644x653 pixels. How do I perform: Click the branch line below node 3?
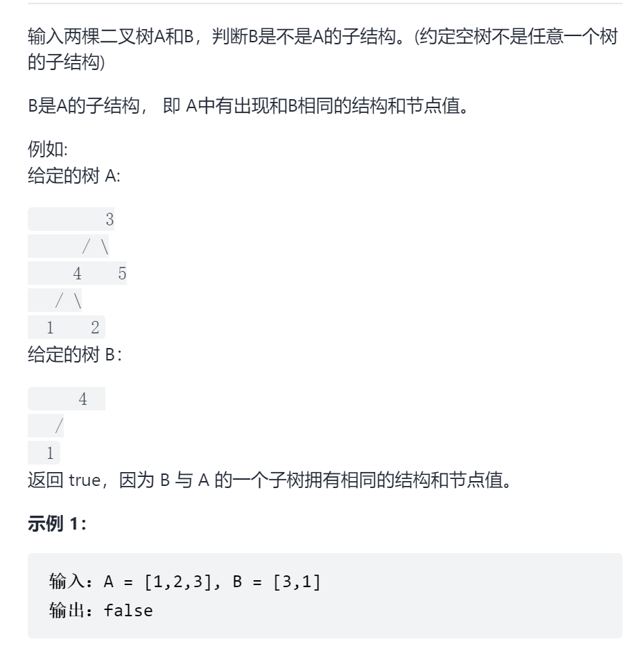[x=96, y=246]
